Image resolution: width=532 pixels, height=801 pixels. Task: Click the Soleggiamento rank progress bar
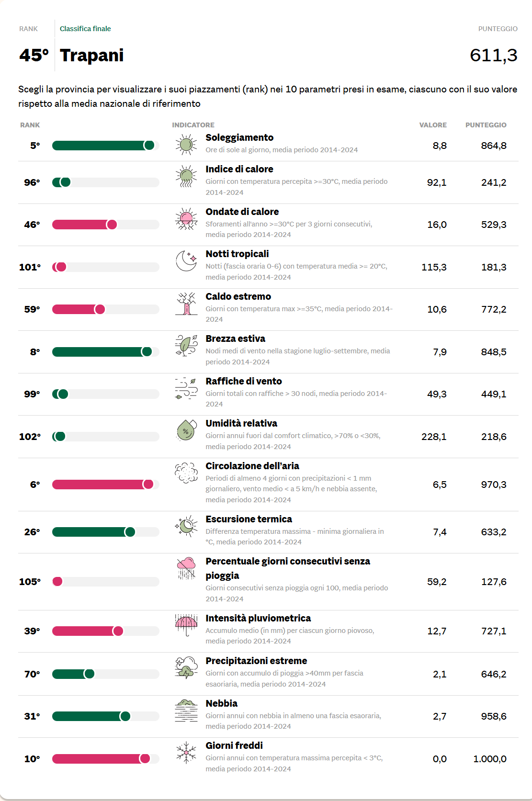click(105, 146)
